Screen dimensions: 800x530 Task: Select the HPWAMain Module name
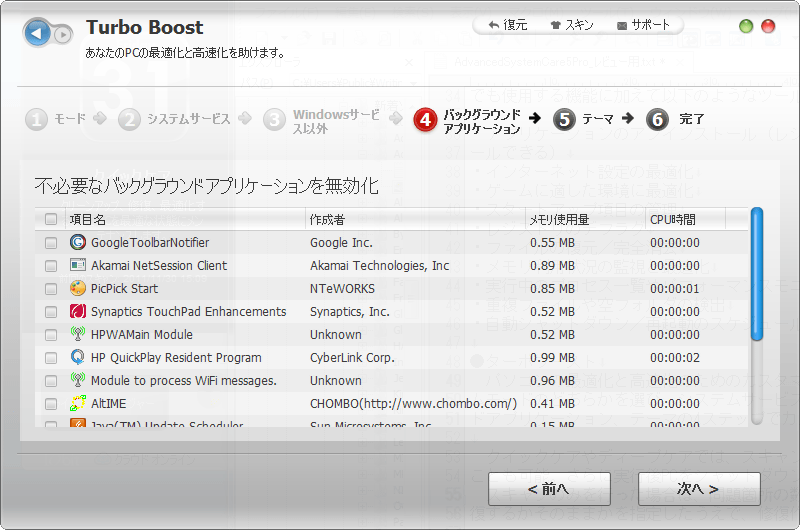142,335
